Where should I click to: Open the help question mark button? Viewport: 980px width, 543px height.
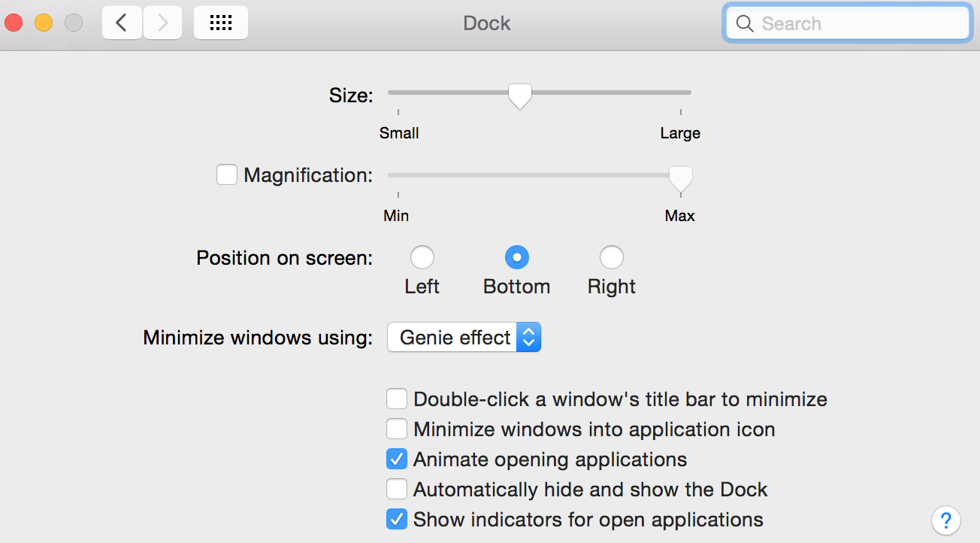(946, 520)
